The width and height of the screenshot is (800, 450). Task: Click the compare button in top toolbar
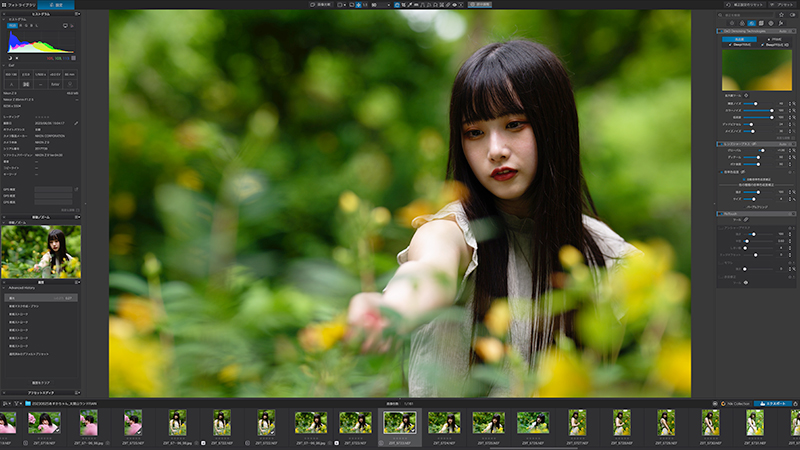coord(321,5)
